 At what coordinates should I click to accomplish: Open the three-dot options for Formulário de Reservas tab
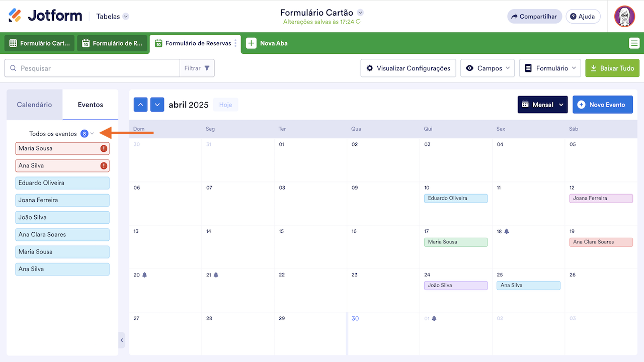click(235, 43)
